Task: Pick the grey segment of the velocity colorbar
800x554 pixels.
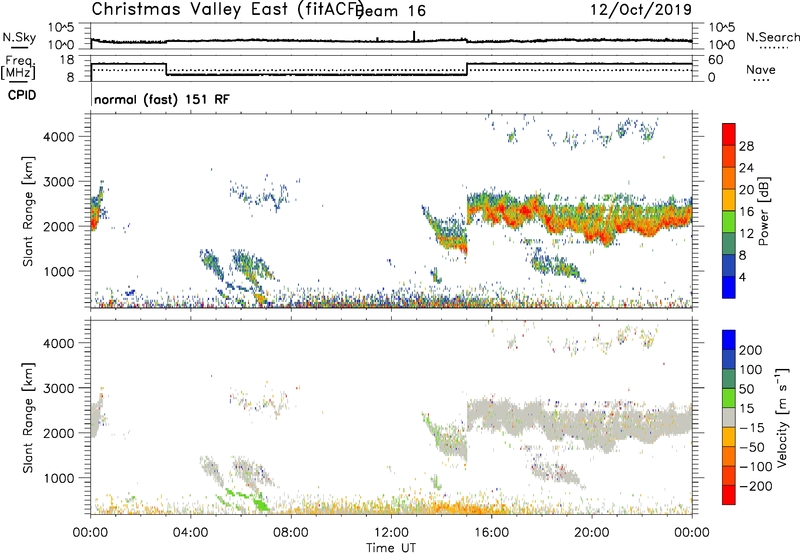Action: click(729, 417)
